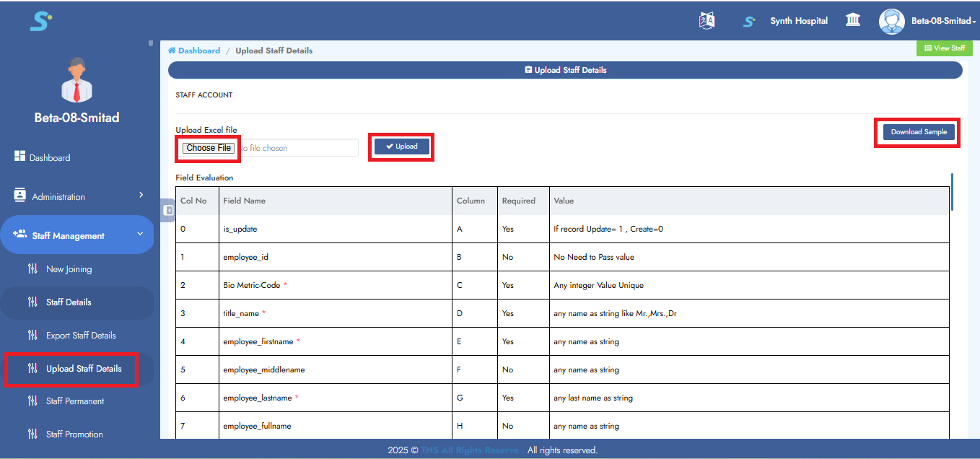This screenshot has height=459, width=980.
Task: Click Choose File to browse for Excel file
Action: click(208, 147)
